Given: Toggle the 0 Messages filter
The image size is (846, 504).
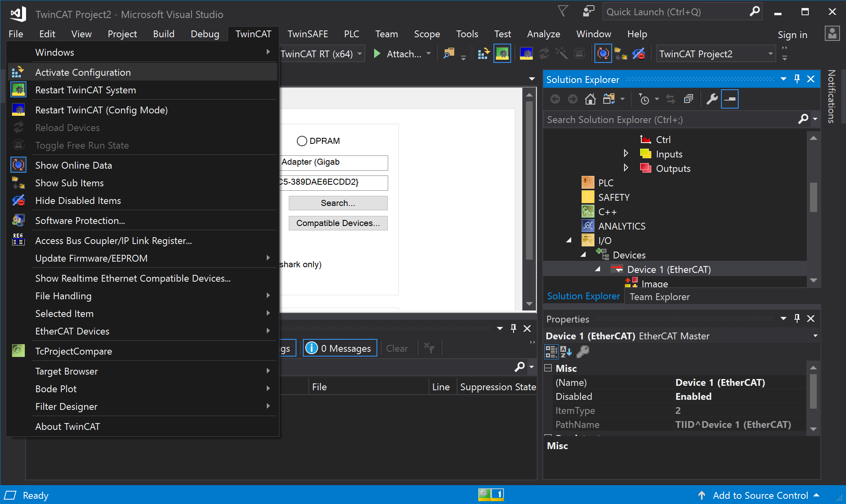Looking at the screenshot, I should 340,348.
